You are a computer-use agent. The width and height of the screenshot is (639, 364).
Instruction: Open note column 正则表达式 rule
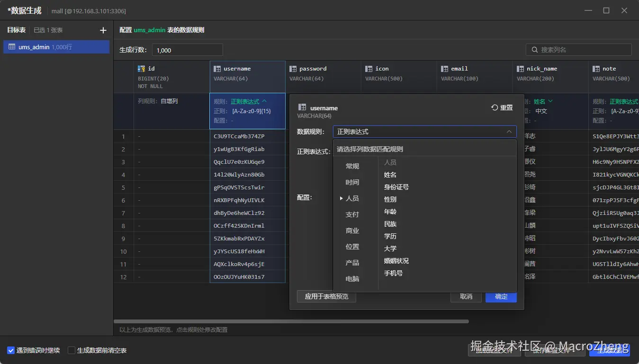(x=623, y=101)
